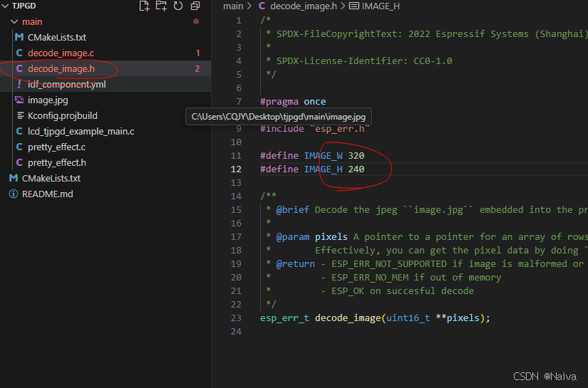Click the New File icon in explorer header
The width and height of the screenshot is (588, 388).
(x=144, y=6)
